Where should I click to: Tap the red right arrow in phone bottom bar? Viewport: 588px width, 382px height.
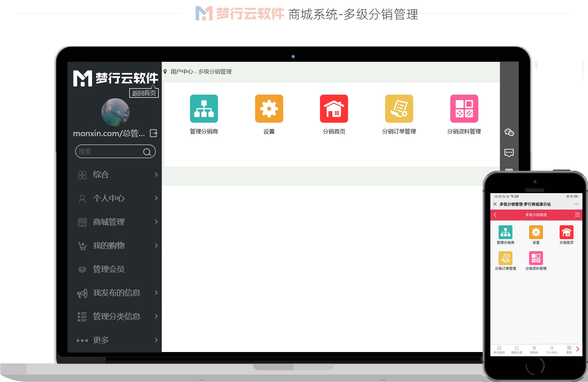point(578,349)
